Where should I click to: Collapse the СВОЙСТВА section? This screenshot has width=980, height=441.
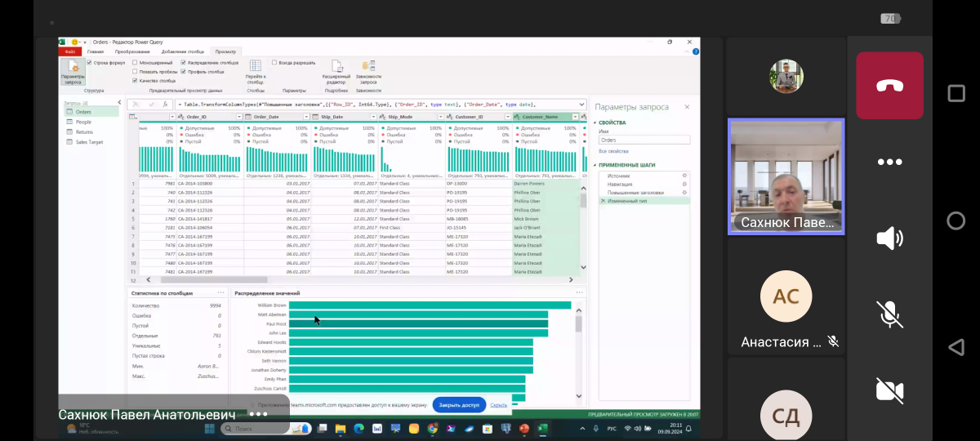[595, 122]
